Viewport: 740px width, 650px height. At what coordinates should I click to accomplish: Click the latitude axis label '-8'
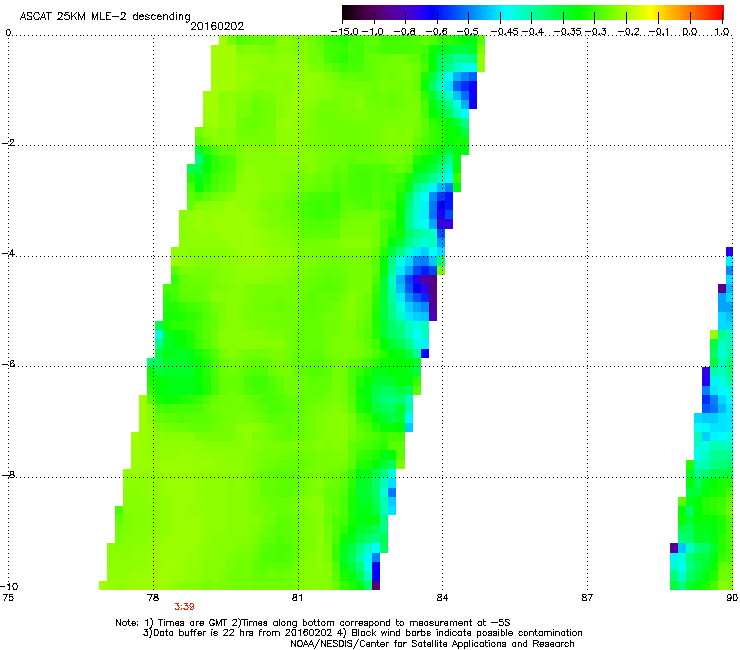[x=9, y=474]
